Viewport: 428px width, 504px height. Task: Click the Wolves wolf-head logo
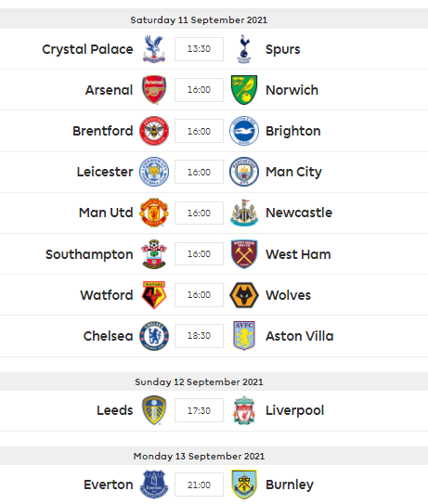pos(244,295)
